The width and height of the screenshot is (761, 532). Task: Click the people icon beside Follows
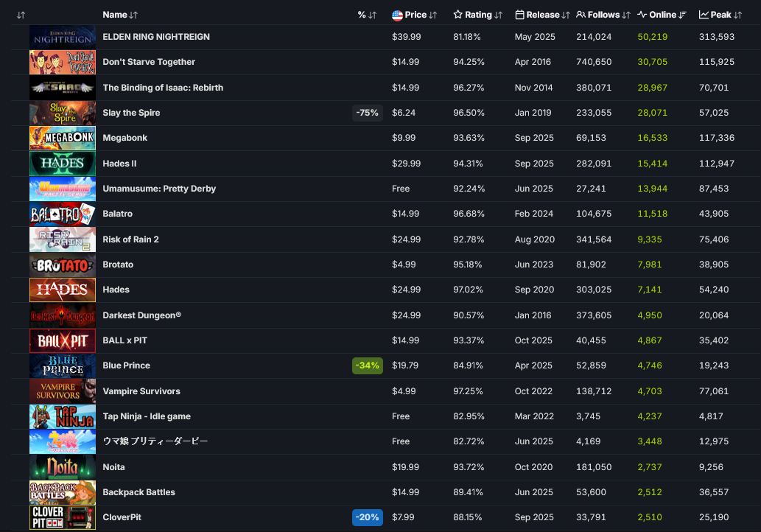click(x=581, y=15)
